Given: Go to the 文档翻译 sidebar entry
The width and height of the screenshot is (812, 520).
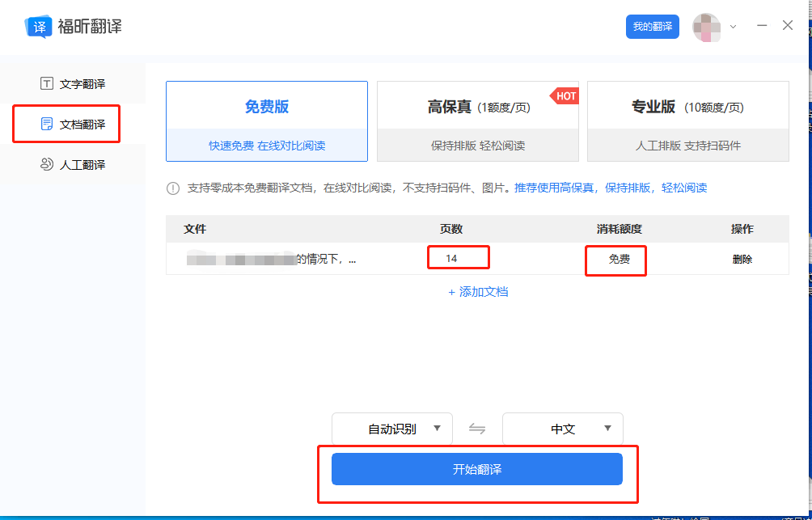Looking at the screenshot, I should point(65,124).
